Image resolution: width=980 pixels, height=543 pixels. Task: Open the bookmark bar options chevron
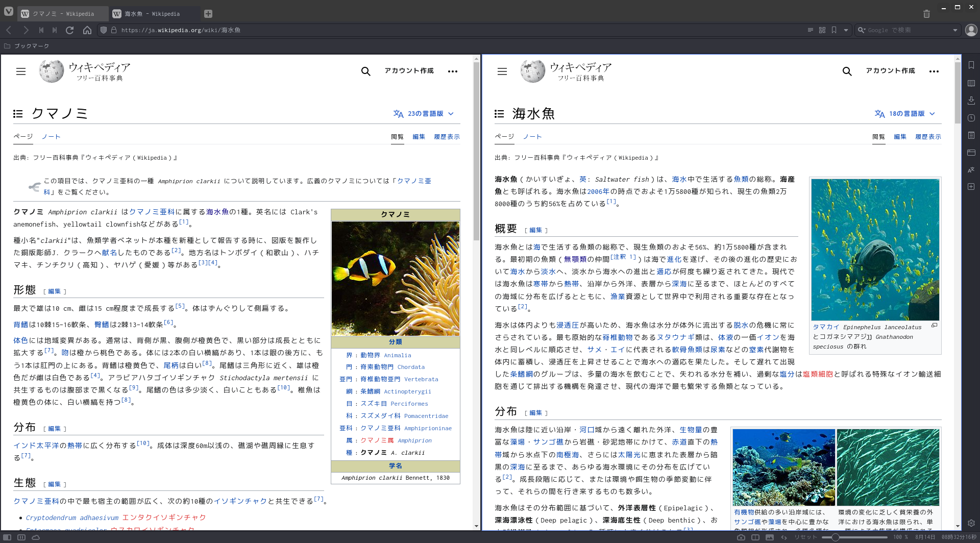846,30
